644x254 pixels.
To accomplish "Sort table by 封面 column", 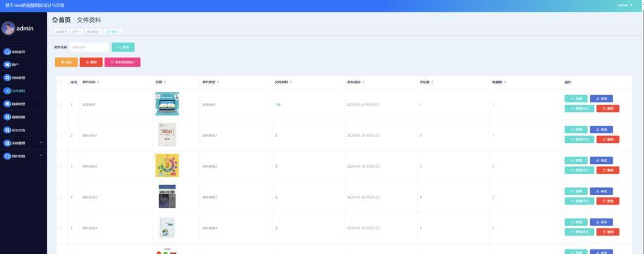I will click(x=164, y=83).
